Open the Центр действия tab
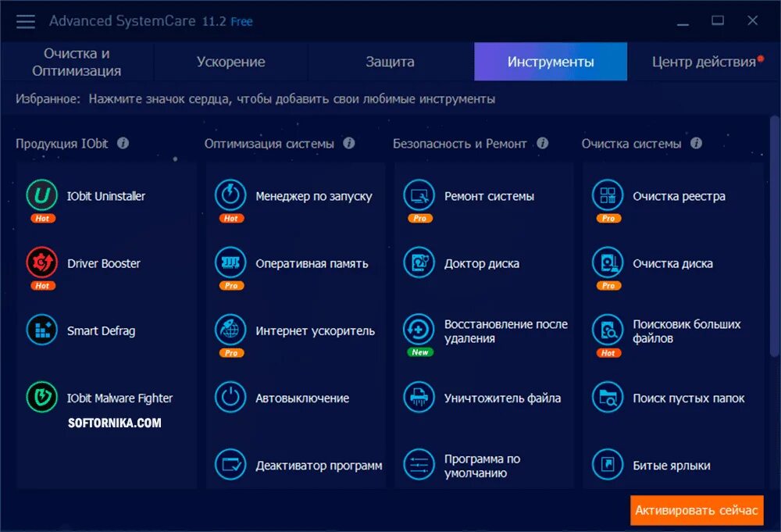The height and width of the screenshot is (532, 781). pyautogui.click(x=704, y=62)
